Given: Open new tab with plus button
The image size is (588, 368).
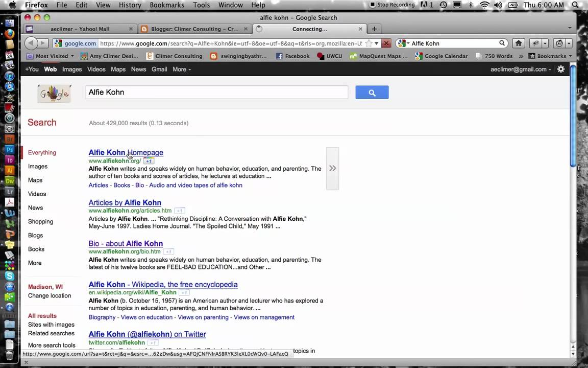Looking at the screenshot, I should tap(374, 29).
